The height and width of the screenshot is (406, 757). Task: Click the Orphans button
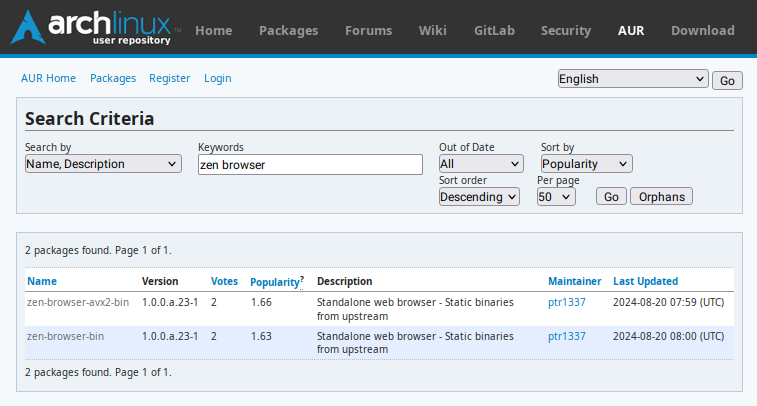click(661, 196)
